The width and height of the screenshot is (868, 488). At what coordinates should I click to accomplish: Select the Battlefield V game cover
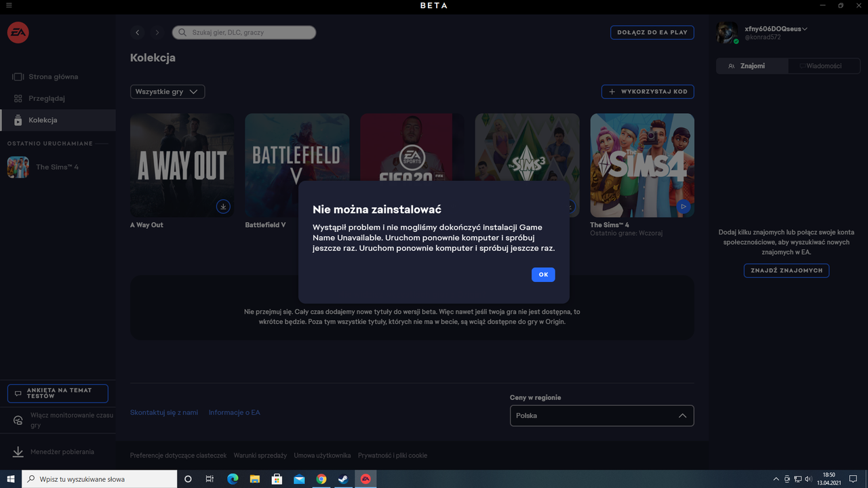pos(297,165)
